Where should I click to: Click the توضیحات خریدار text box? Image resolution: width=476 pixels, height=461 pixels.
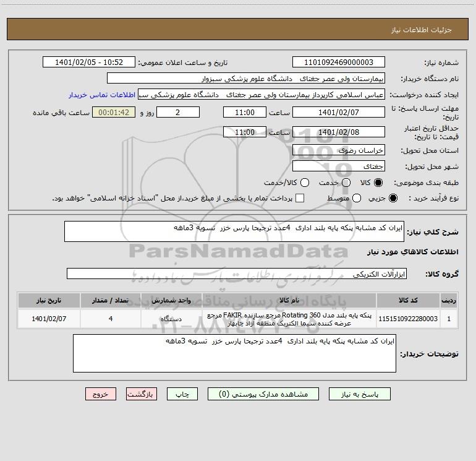point(234,353)
